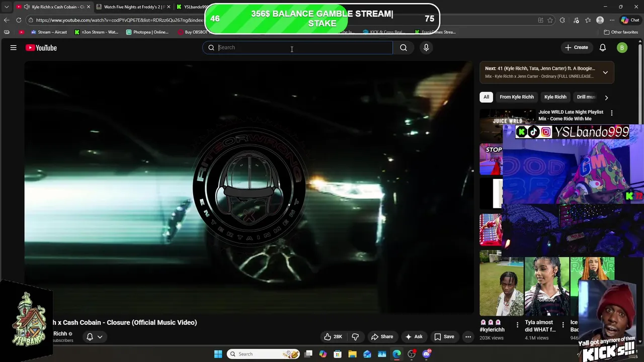Open Edge profile icon
The height and width of the screenshot is (362, 644).
point(600,20)
